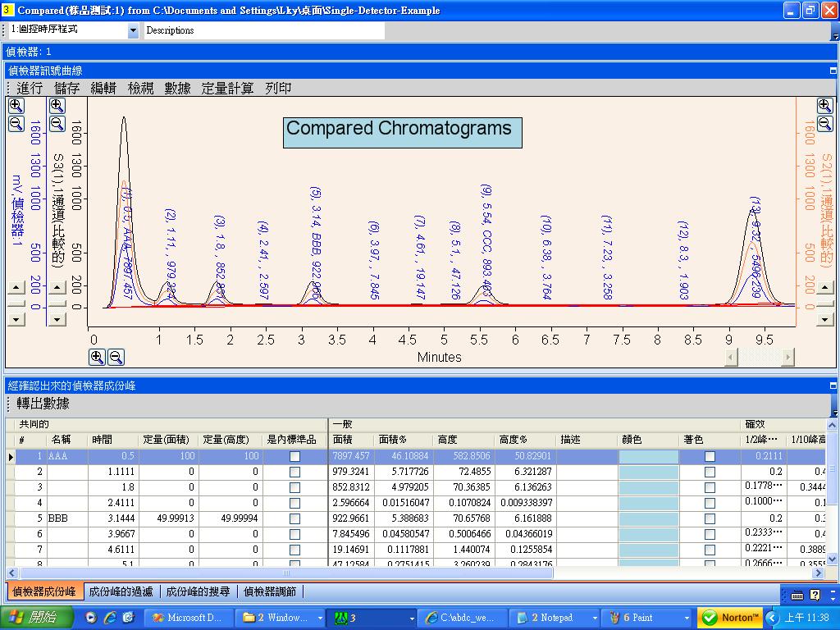Pick the 顏色 swatch for the 979.3241 area row
Image resolution: width=840 pixels, height=630 pixels.
648,472
